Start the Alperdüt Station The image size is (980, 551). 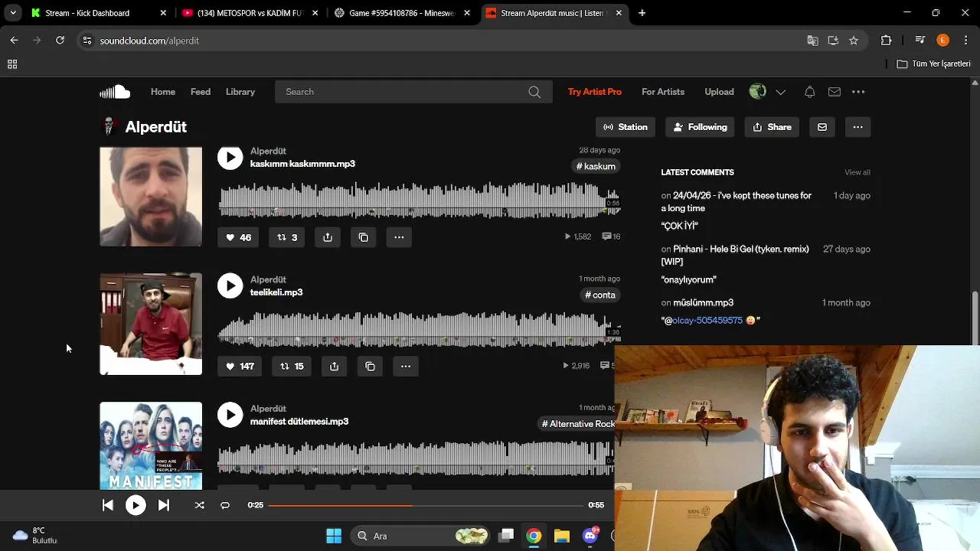626,127
